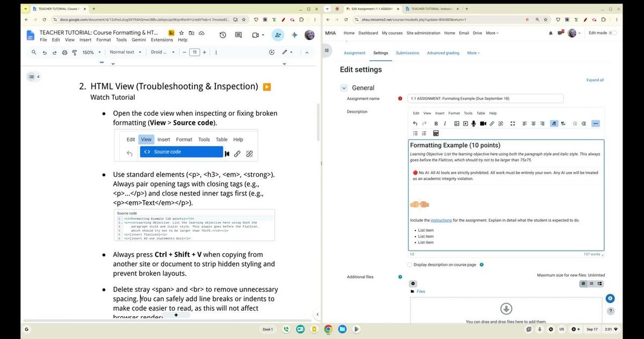The height and width of the screenshot is (339, 644).
Task: Toggle the Docs outline panel button
Action: pyautogui.click(x=32, y=77)
